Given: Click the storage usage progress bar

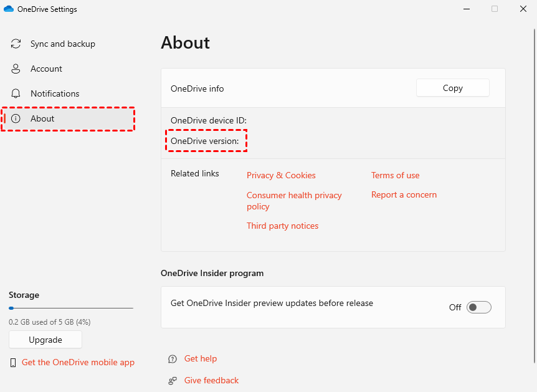Looking at the screenshot, I should pyautogui.click(x=71, y=308).
